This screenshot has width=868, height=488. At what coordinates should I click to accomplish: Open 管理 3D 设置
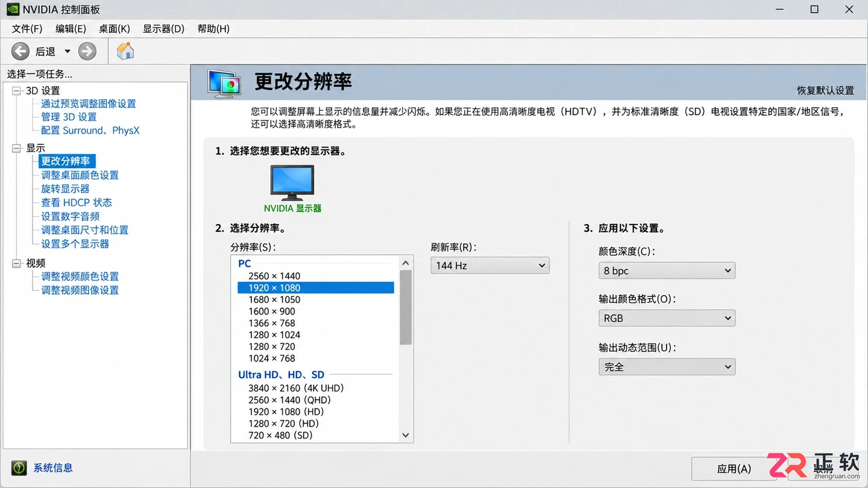[69, 117]
